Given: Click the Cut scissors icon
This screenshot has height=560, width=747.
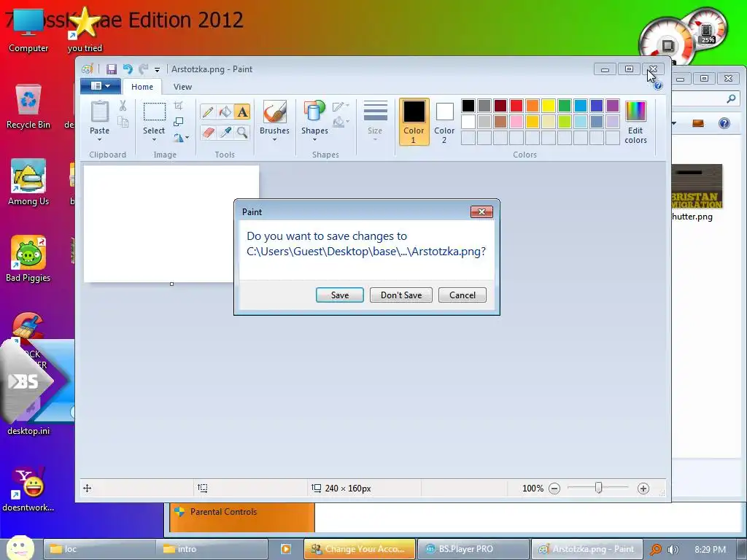Looking at the screenshot, I should click(123, 106).
